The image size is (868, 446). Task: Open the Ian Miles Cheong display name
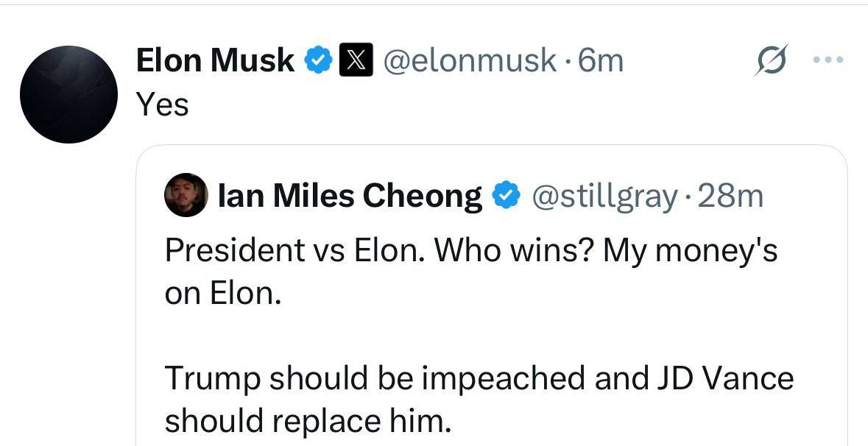tap(350, 196)
